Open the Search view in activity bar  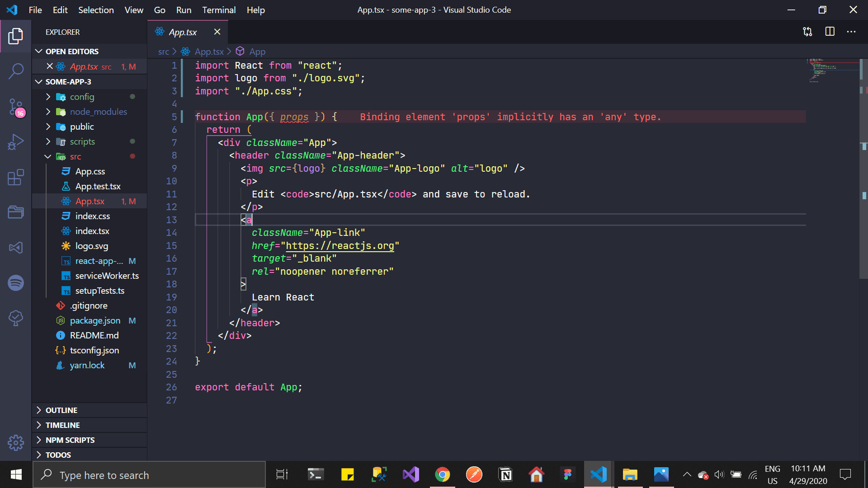pos(16,71)
